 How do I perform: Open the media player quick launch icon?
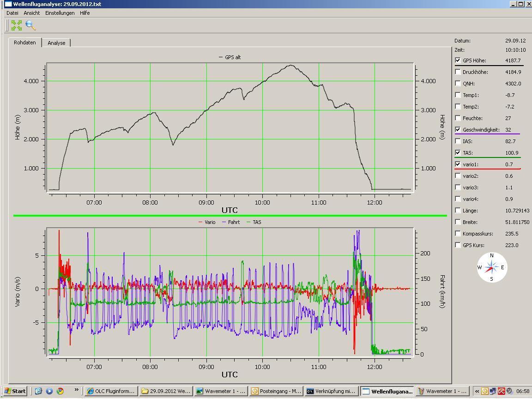[x=49, y=391]
